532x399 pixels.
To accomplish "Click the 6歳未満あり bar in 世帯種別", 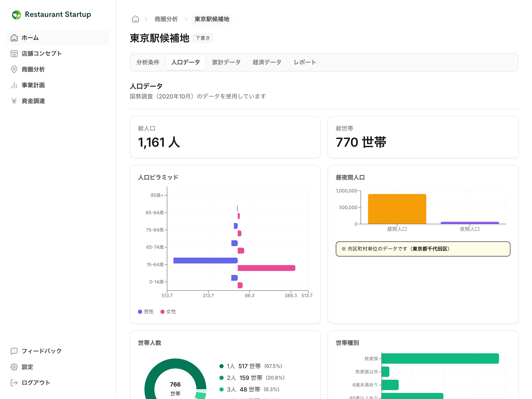I will click(x=390, y=385).
